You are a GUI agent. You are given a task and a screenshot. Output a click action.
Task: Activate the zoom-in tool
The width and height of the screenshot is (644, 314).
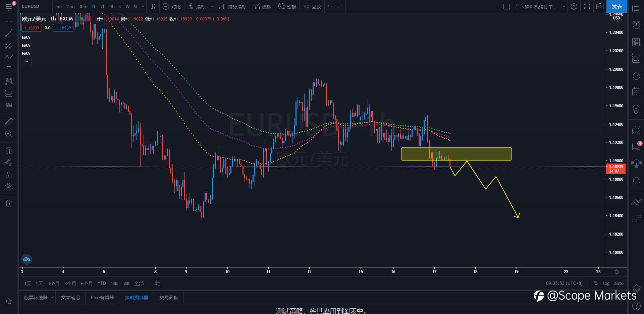pyautogui.click(x=9, y=134)
